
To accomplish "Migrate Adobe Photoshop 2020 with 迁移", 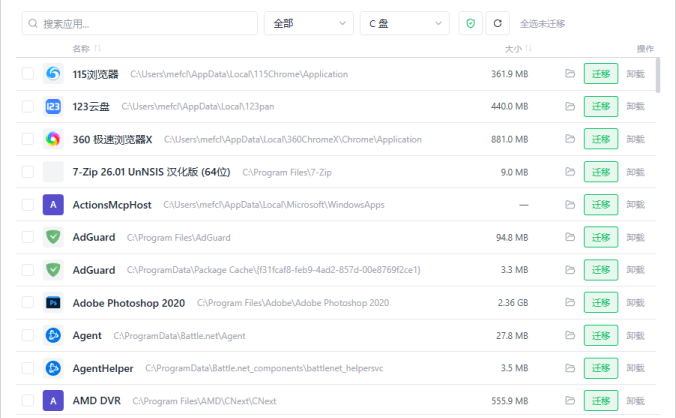I will pos(601,303).
